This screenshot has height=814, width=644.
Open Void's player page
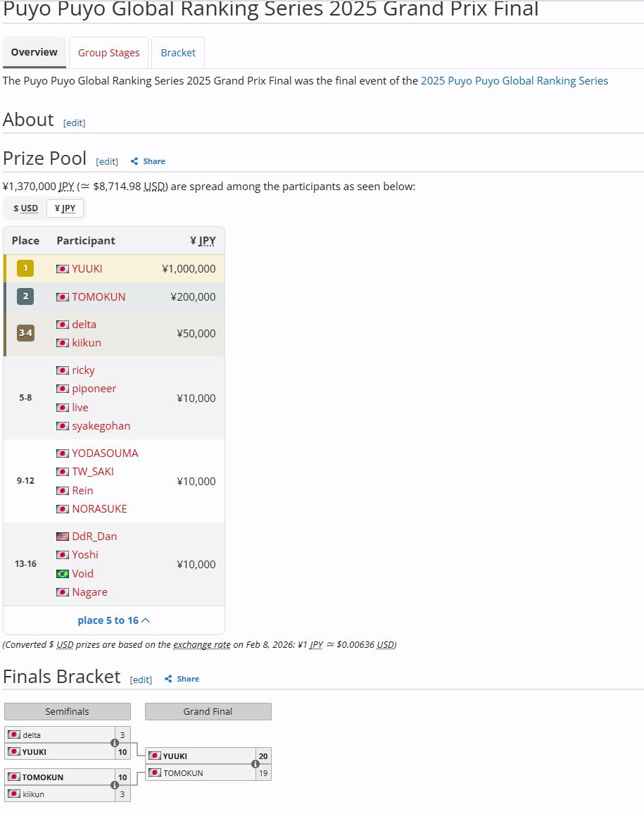pyautogui.click(x=82, y=574)
